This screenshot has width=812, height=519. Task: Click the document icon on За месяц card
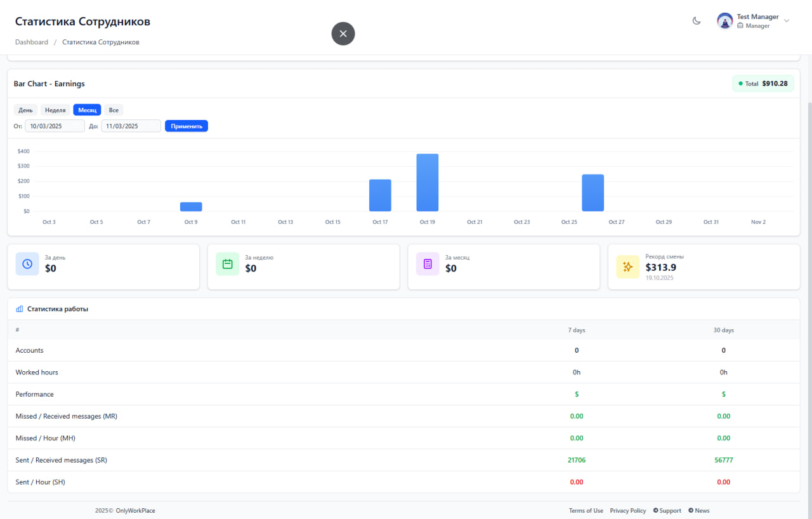click(427, 263)
